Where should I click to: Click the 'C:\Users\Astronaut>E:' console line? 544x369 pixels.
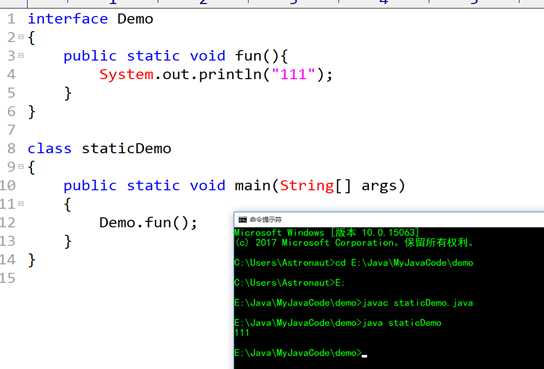[x=289, y=283]
